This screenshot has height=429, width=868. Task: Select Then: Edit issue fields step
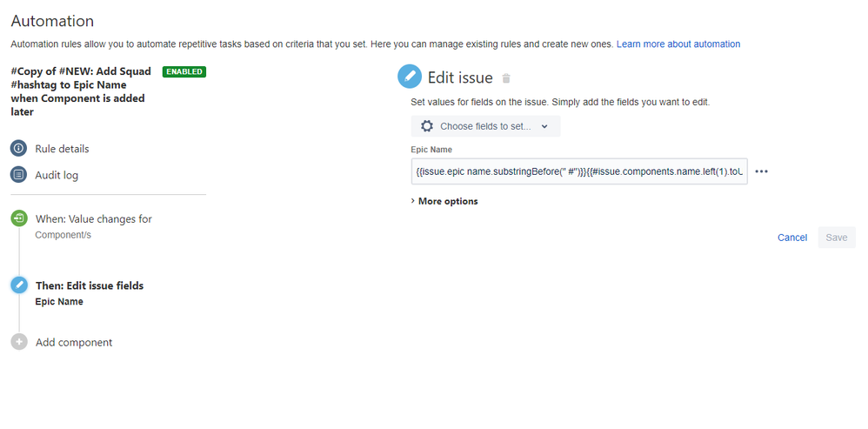(x=90, y=285)
